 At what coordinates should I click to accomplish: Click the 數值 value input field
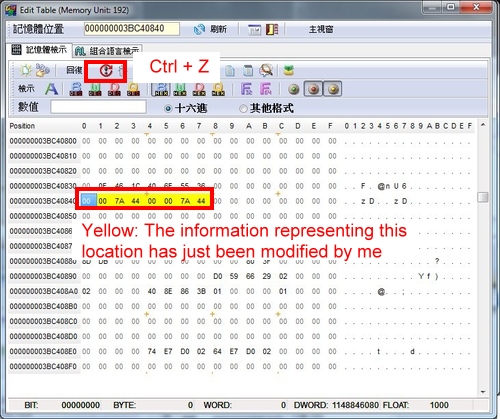click(98, 107)
